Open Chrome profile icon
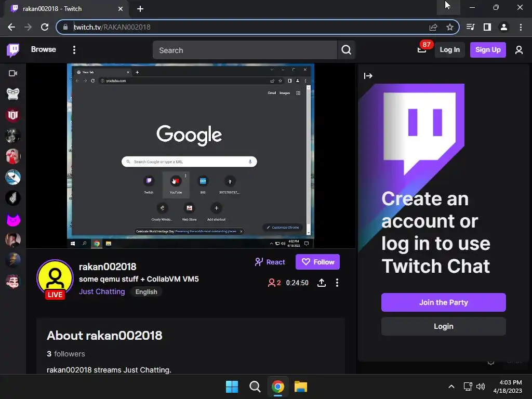This screenshot has width=532, height=399. 504,27
